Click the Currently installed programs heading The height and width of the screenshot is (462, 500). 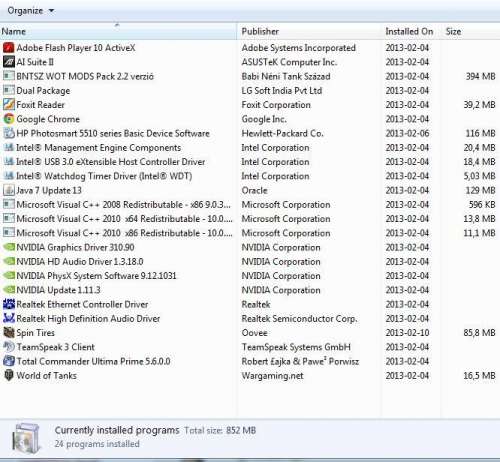[117, 430]
